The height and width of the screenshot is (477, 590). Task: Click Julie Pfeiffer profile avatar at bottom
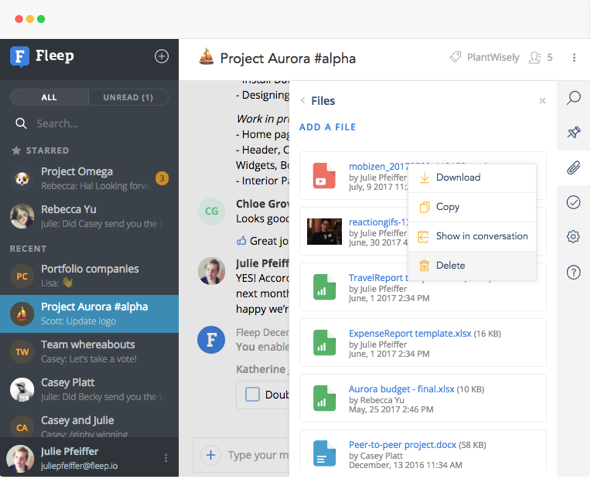20,459
